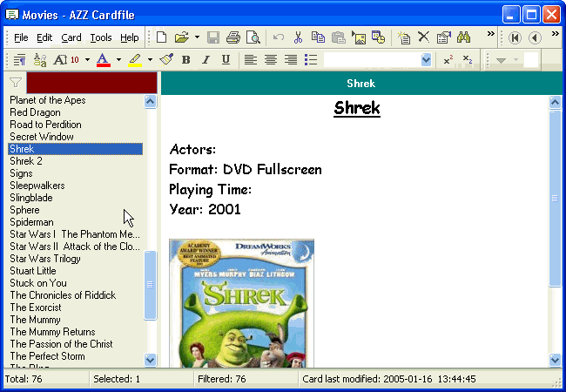The width and height of the screenshot is (566, 392).
Task: Add a new card icon
Action: 403,37
